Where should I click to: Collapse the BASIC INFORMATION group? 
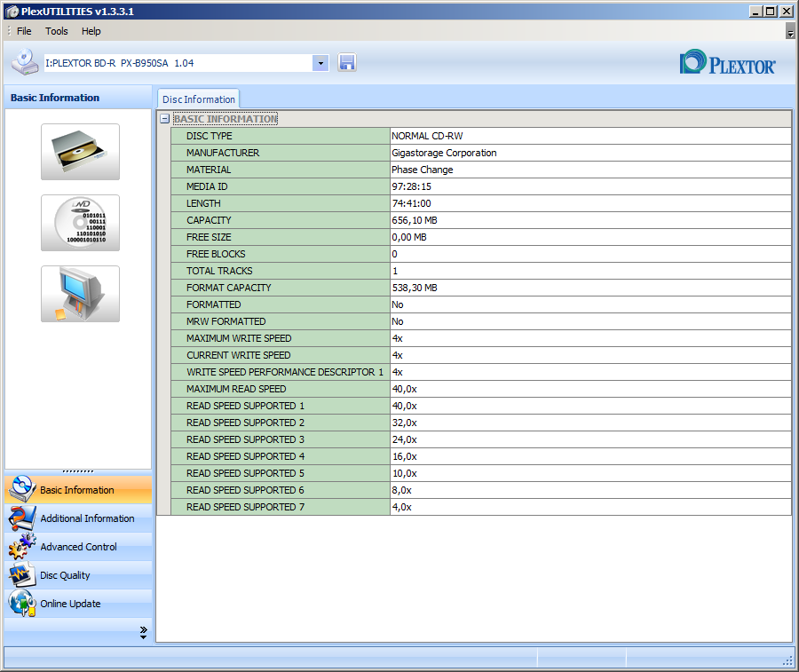point(164,119)
